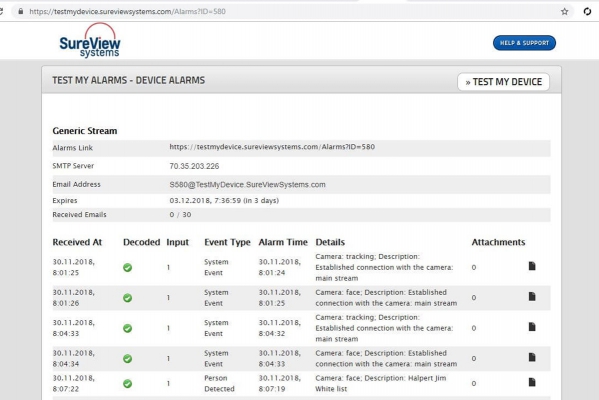Click the site padlock security icon
The image size is (599, 400).
point(21,11)
